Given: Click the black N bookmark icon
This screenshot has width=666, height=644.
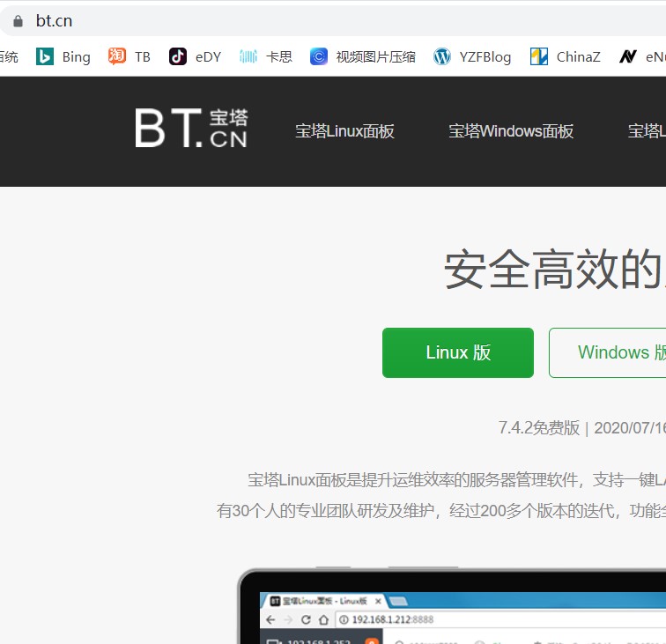Looking at the screenshot, I should click(x=628, y=56).
